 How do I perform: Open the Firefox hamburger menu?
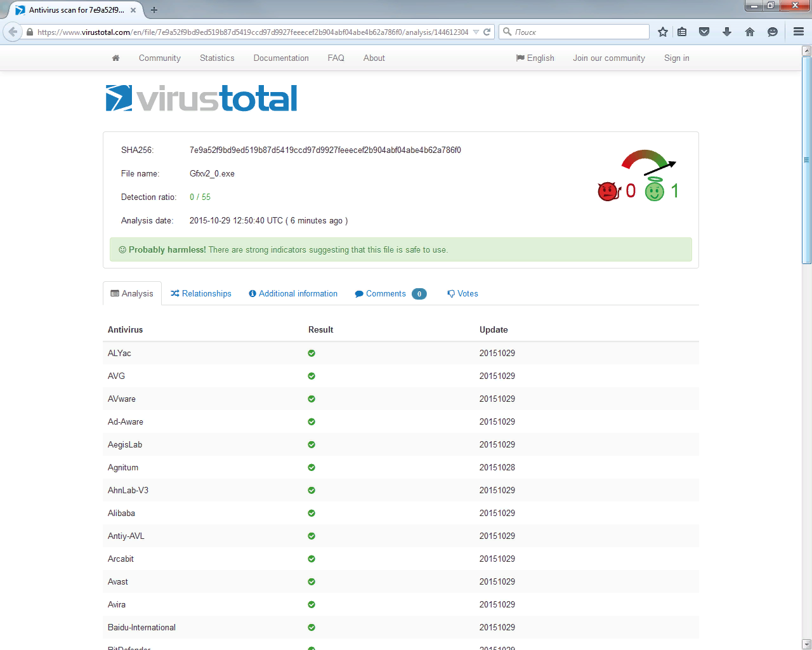click(x=799, y=32)
